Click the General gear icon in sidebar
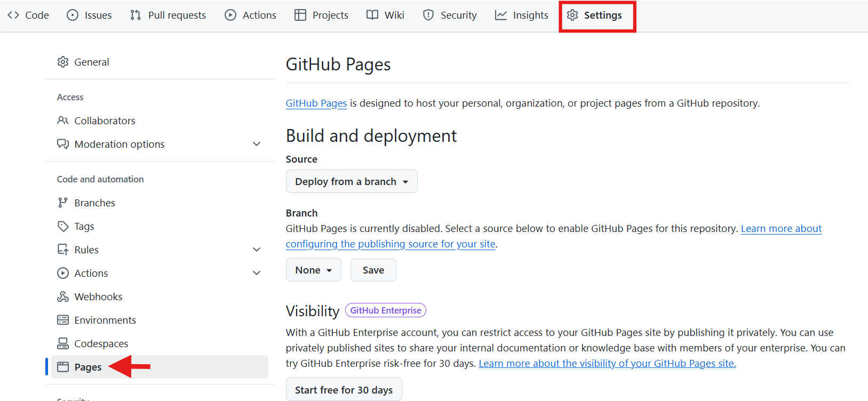This screenshot has width=868, height=401. (63, 62)
